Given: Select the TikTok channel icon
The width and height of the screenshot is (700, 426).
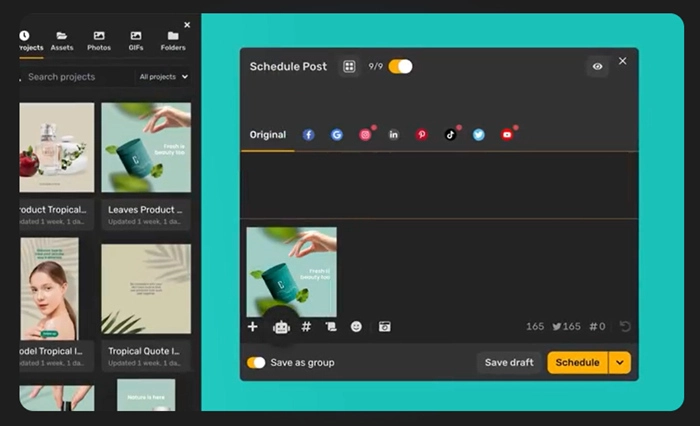Looking at the screenshot, I should click(x=450, y=135).
